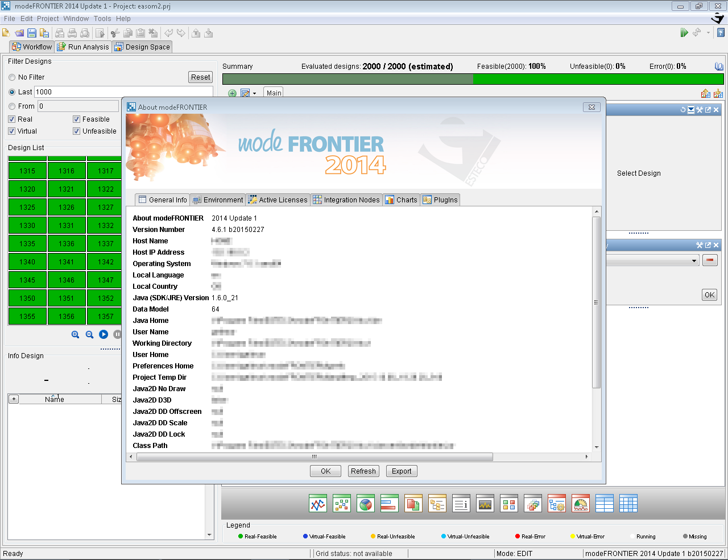The image size is (728, 560).
Task: Open the history monitor waveform icon
Action: coord(485,504)
